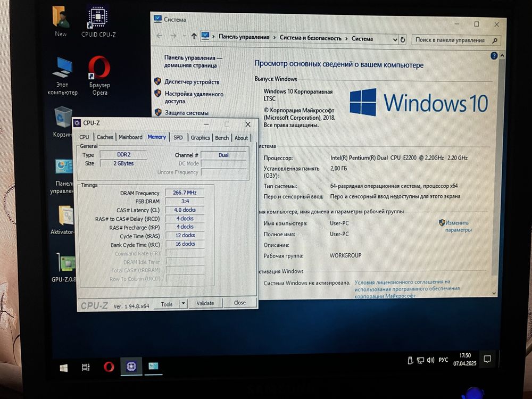Click the Validate button in CPU-Z
This screenshot has height=399, width=532.
pyautogui.click(x=205, y=303)
